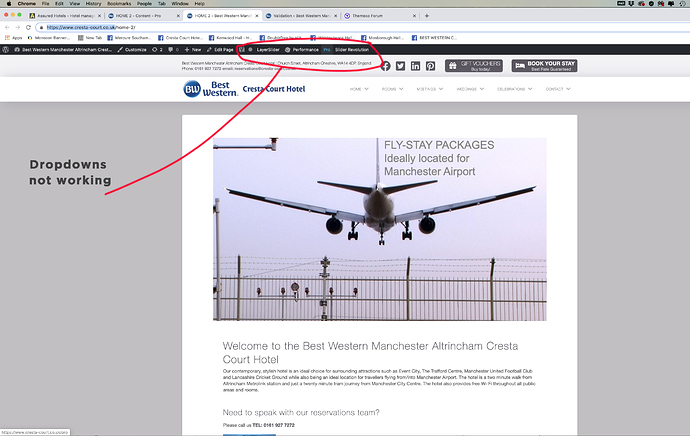Click the airplane Fly-Stay Packages slider image
This screenshot has width=690, height=436.
tap(380, 229)
